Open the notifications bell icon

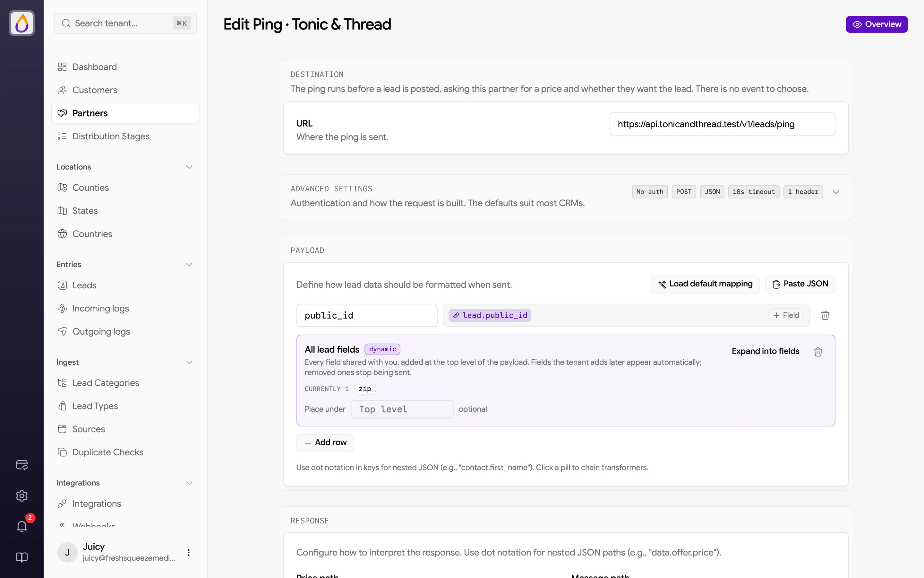[22, 526]
